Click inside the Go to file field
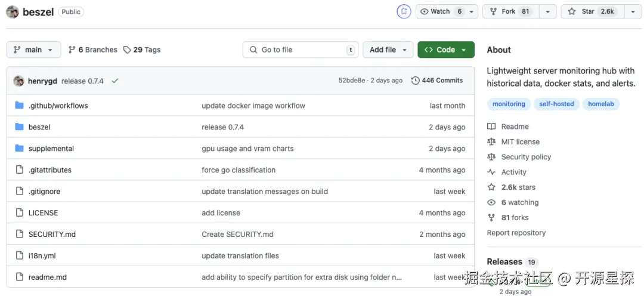This screenshot has width=644, height=296. click(300, 50)
